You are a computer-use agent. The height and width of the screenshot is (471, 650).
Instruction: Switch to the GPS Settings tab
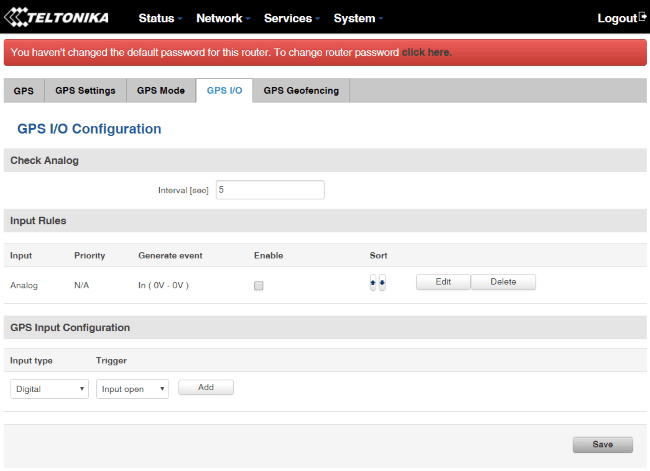pos(85,91)
